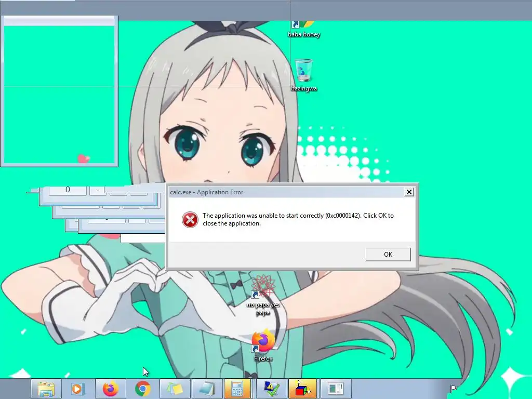
Task: Open File Explorer from the taskbar
Action: pyautogui.click(x=46, y=389)
